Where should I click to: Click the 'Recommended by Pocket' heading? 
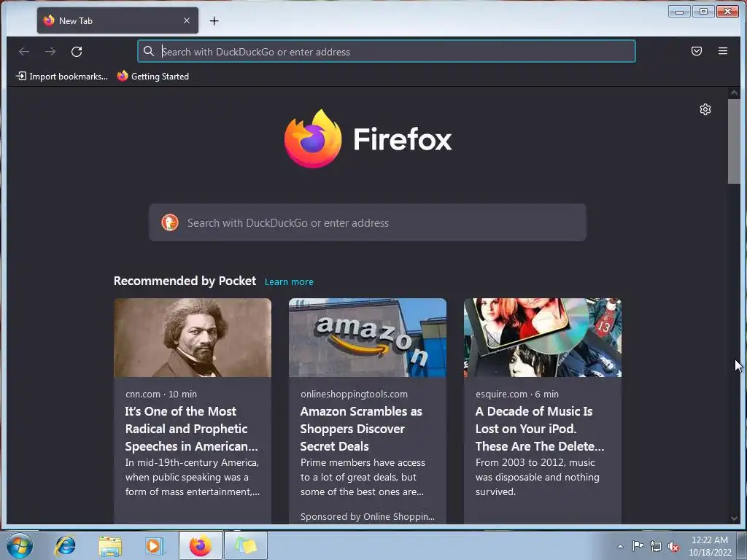pyautogui.click(x=185, y=281)
